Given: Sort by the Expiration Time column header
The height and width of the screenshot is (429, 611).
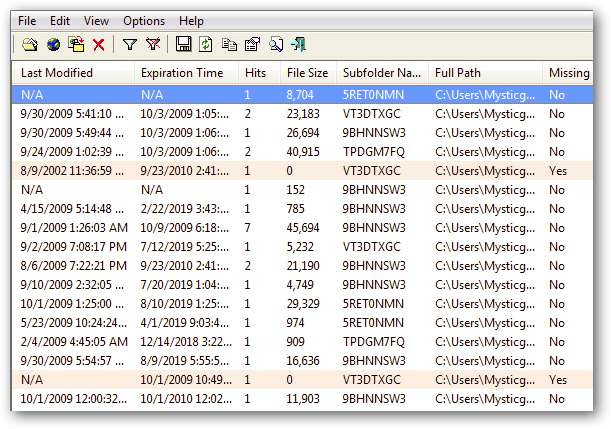Looking at the screenshot, I should [182, 73].
